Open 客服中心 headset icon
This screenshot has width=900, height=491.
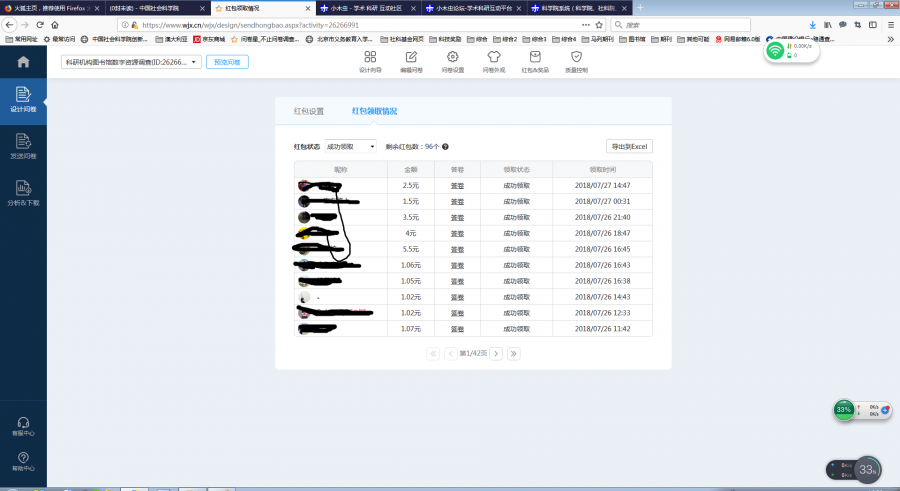(22, 426)
